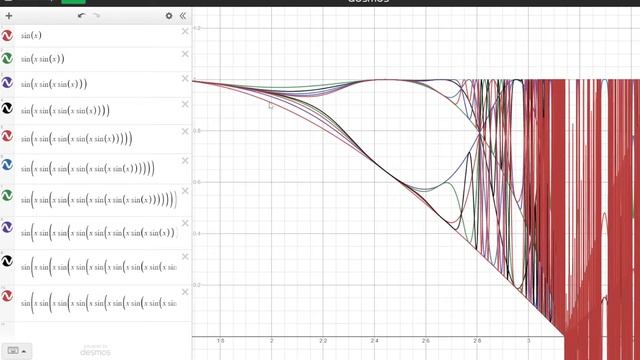
Task: Edit the ninth expression formula
Action: click(x=98, y=267)
